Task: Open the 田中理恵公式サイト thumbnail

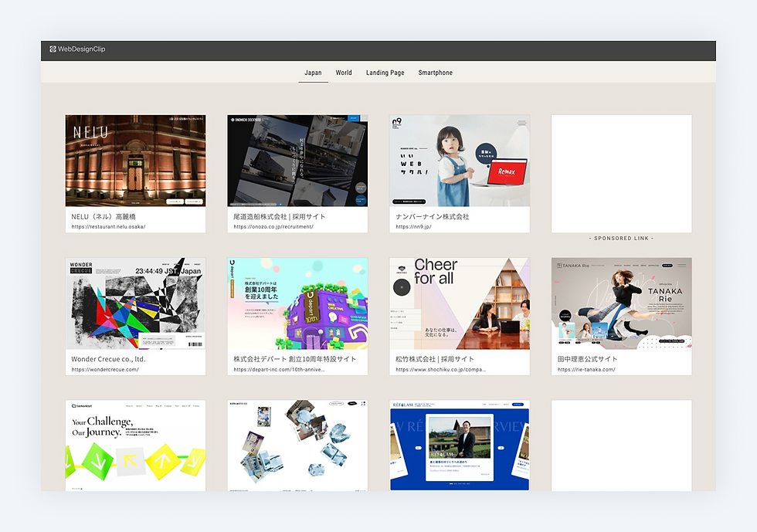Action: 621,303
